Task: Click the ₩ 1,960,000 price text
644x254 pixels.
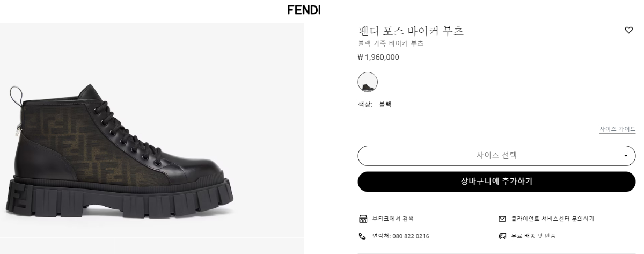Action: (378, 57)
